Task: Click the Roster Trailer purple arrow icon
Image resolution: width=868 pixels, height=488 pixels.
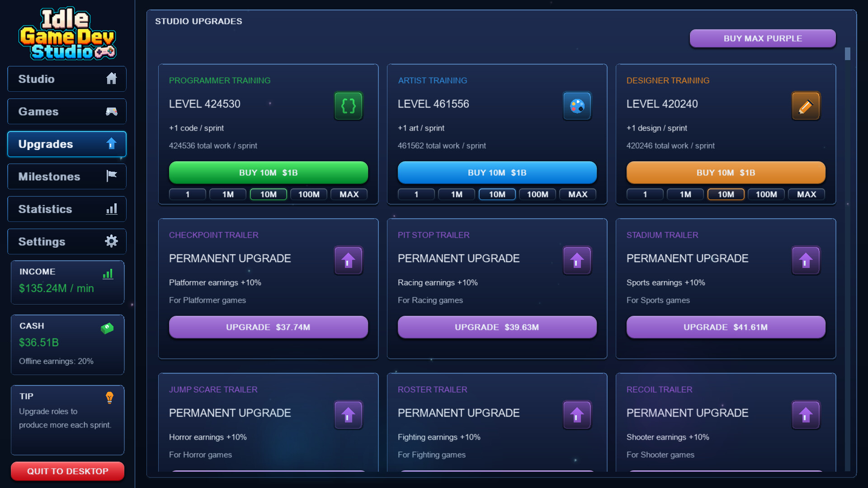Action: coord(577,415)
